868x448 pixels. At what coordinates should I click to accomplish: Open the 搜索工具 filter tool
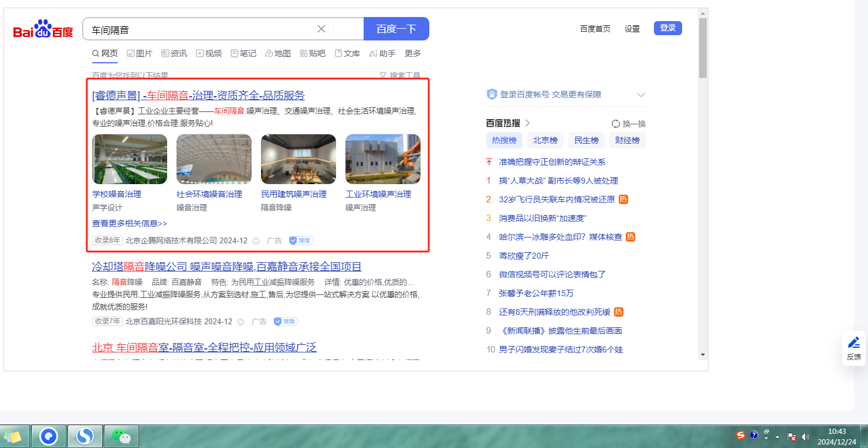point(400,76)
